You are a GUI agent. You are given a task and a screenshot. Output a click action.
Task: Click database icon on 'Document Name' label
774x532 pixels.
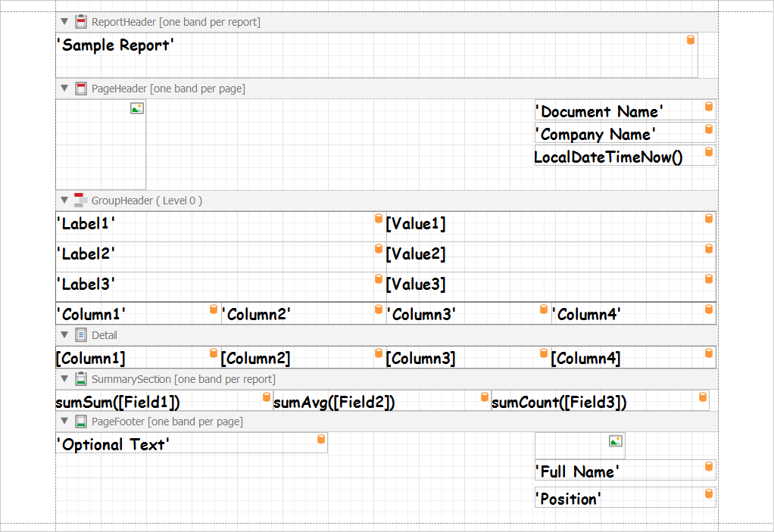tap(709, 107)
